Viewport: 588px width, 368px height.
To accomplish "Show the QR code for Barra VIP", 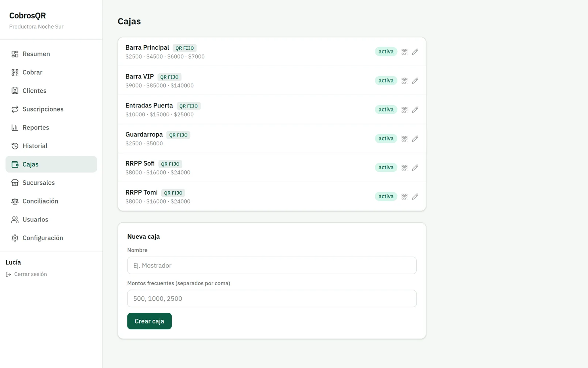I will click(x=404, y=81).
